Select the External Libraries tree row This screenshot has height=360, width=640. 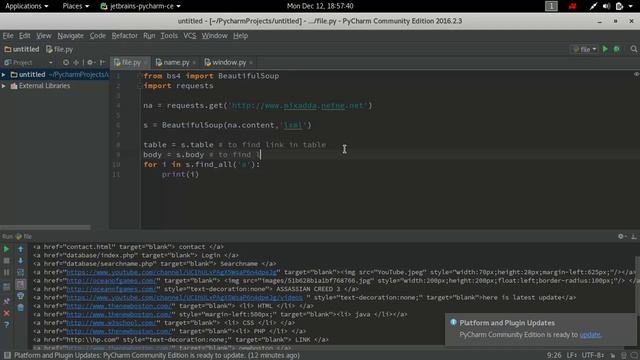point(55,86)
